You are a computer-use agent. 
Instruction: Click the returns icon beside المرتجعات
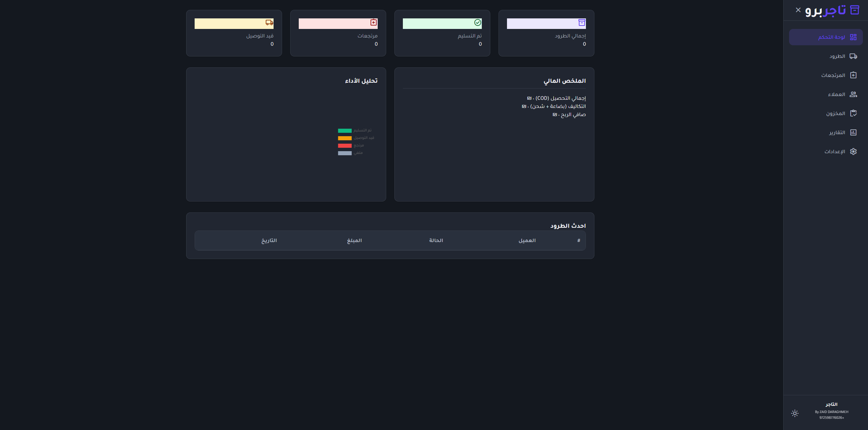click(853, 75)
